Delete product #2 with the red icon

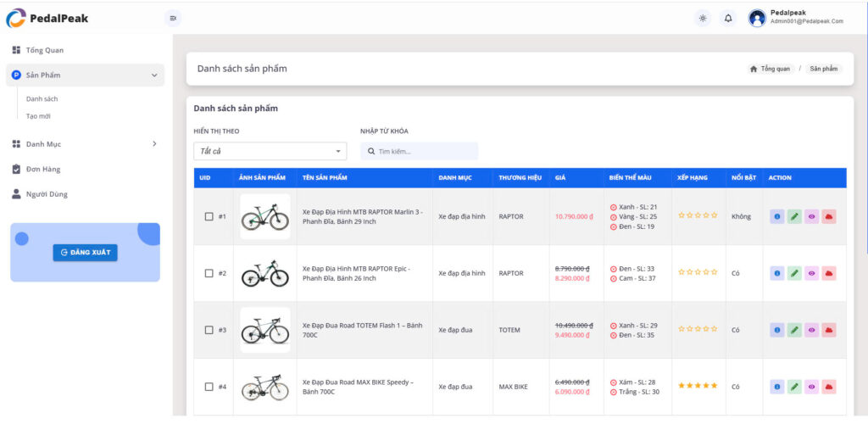[x=829, y=273]
